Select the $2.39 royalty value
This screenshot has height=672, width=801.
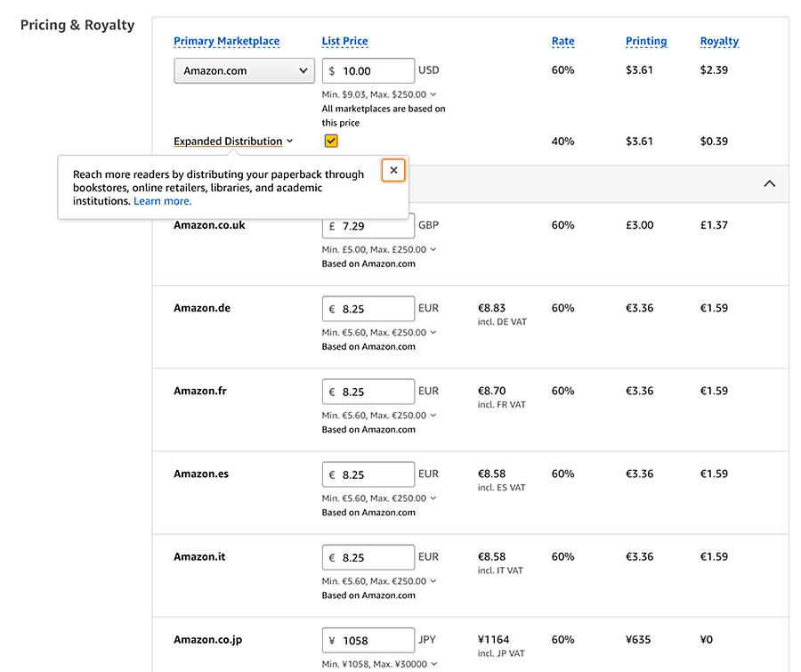point(714,70)
